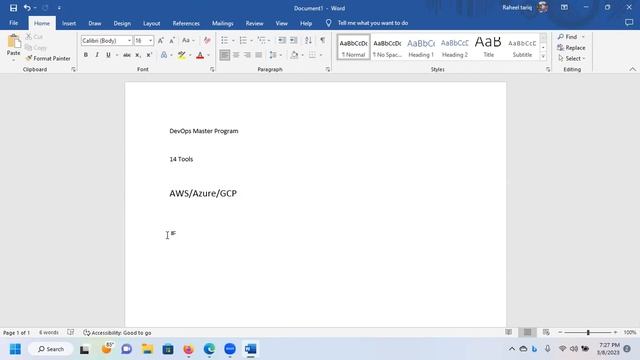Image resolution: width=640 pixels, height=360 pixels.
Task: Increase paragraph indent
Action: coord(293,40)
